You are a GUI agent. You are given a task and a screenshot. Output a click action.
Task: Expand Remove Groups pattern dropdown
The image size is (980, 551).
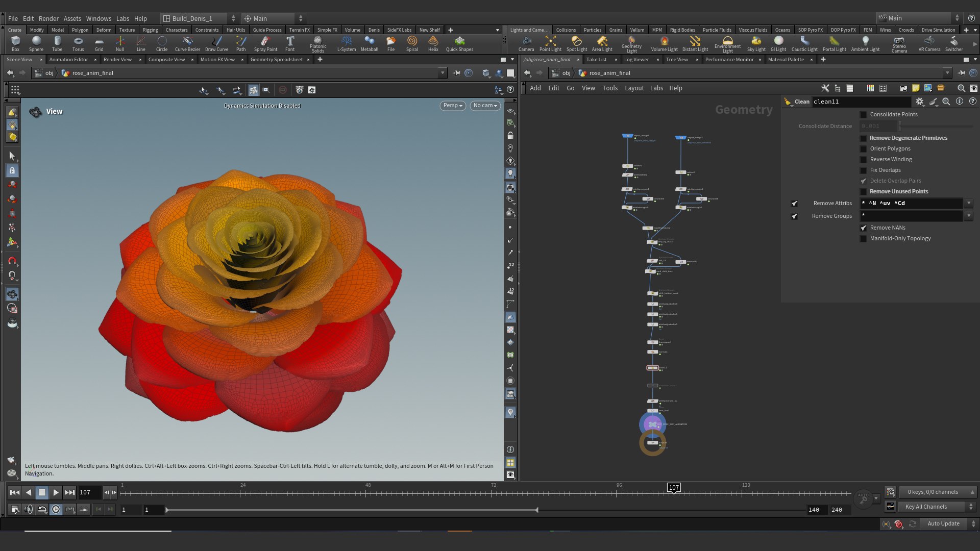pyautogui.click(x=968, y=216)
